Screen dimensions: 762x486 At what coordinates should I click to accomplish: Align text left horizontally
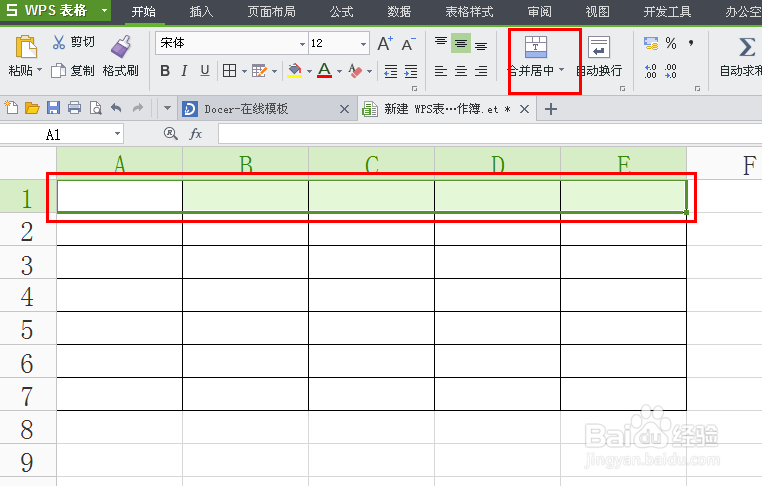pos(441,71)
